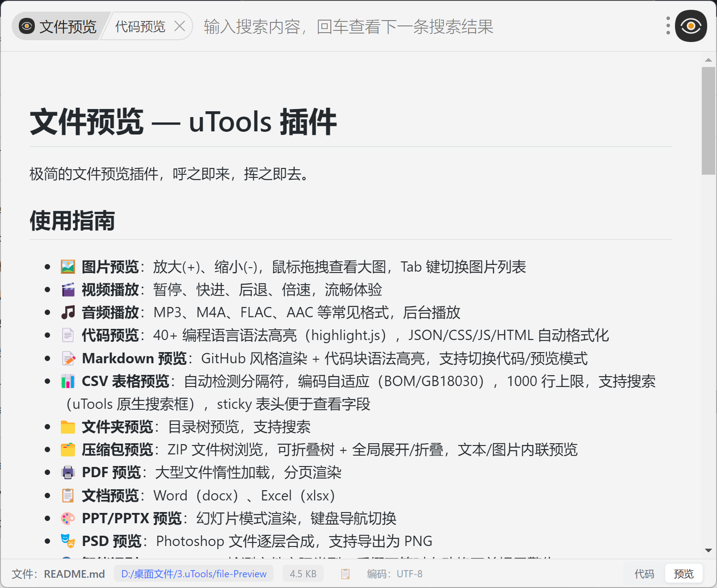Image resolution: width=717 pixels, height=588 pixels.
Task: Select the 代码预览 tag
Action: [x=140, y=26]
